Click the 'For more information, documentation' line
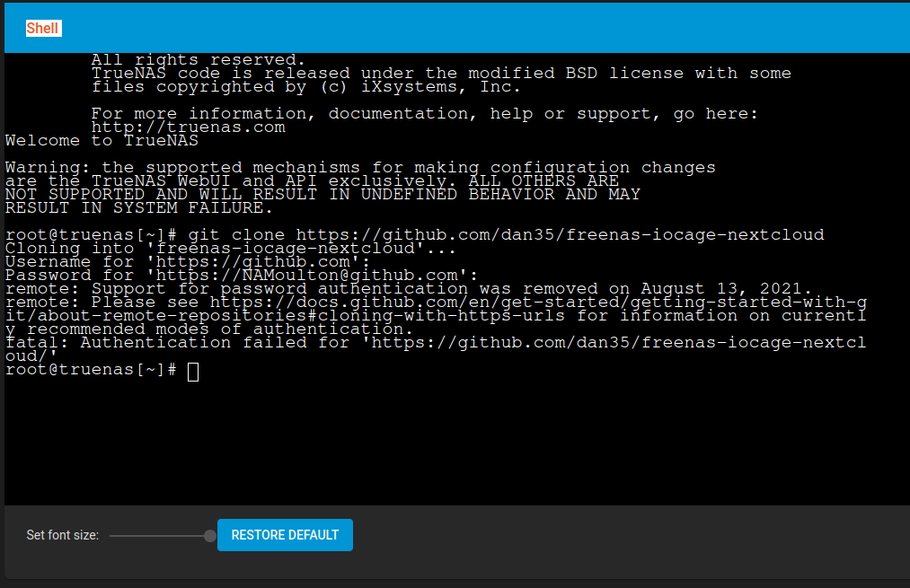This screenshot has height=588, width=910. 425,114
